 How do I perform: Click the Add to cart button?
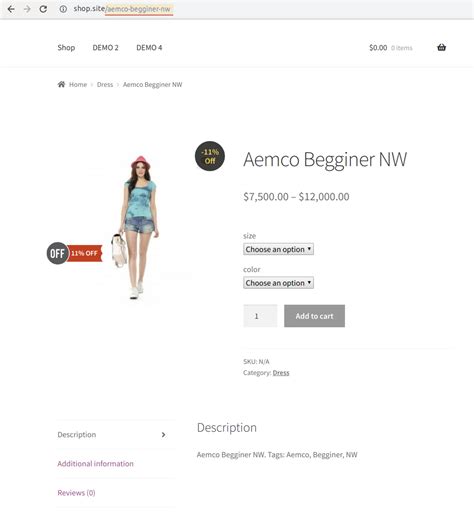(314, 316)
